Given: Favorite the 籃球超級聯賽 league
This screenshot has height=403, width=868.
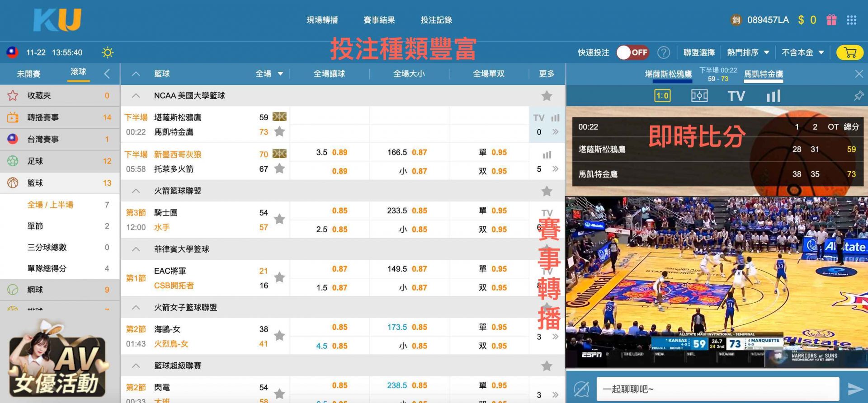Looking at the screenshot, I should click(x=547, y=366).
